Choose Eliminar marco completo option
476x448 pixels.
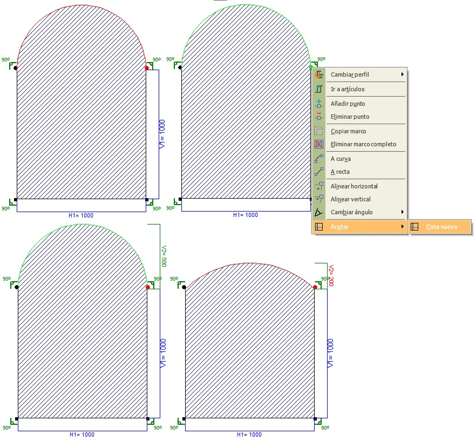[x=359, y=144]
